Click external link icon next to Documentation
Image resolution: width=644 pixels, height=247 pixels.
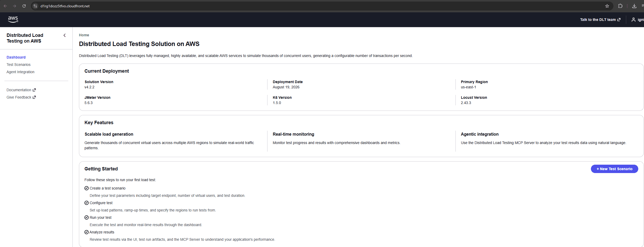point(34,90)
